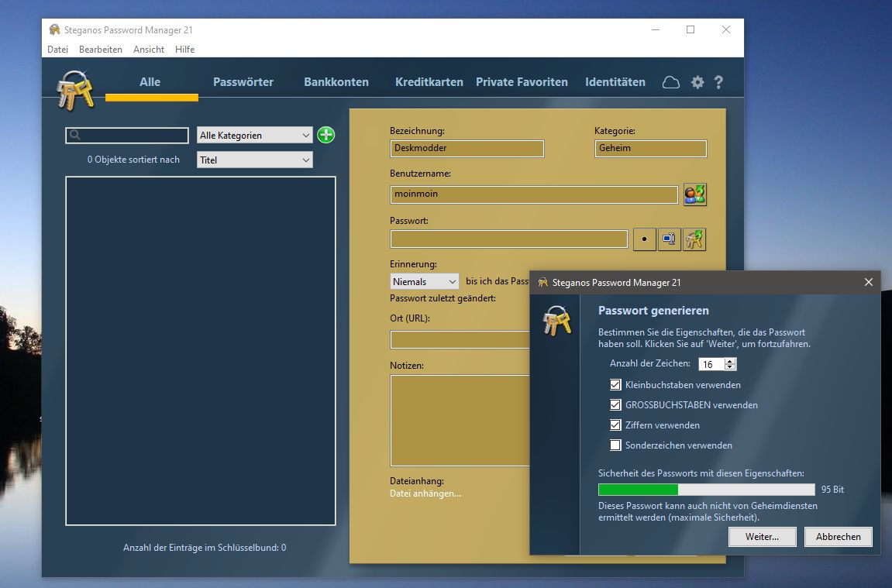The width and height of the screenshot is (892, 588).
Task: Click the keys icon in the generator dialog
Action: tap(556, 322)
